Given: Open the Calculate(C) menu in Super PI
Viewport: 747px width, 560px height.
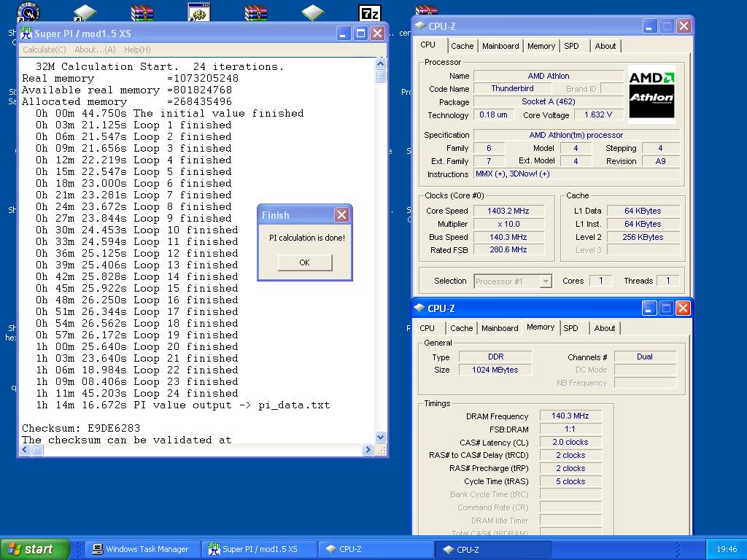Looking at the screenshot, I should tap(44, 50).
